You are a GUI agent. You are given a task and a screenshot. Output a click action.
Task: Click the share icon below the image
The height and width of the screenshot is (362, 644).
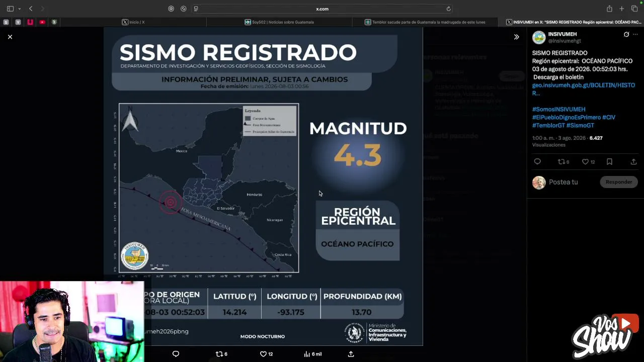tap(351, 354)
